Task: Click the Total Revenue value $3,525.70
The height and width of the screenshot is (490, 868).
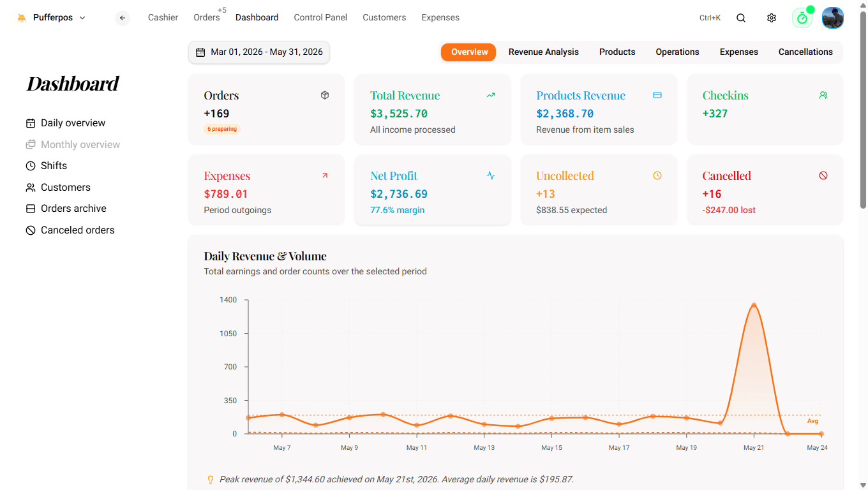Action: 399,114
